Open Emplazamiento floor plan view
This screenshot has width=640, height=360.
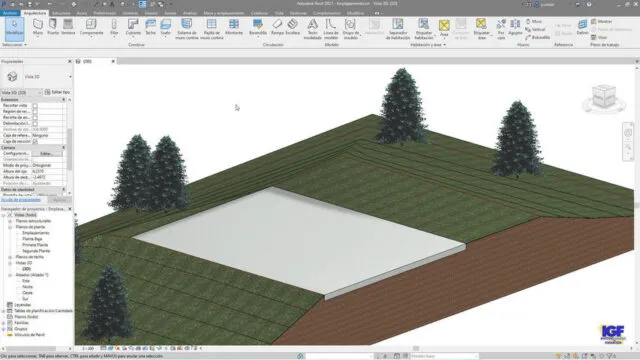pos(36,233)
